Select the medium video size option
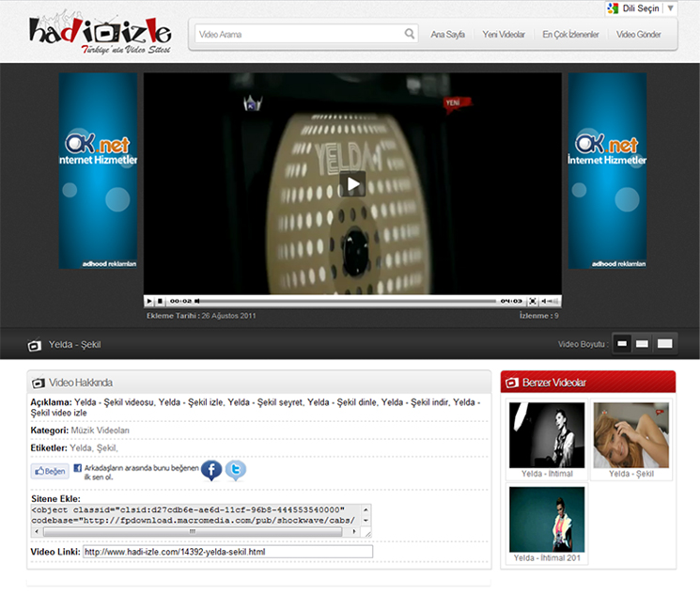 click(x=643, y=344)
